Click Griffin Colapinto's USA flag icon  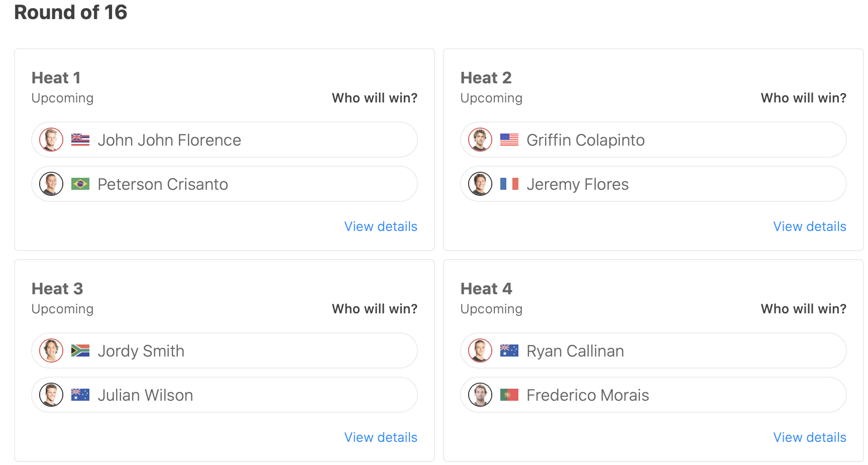[x=509, y=140]
